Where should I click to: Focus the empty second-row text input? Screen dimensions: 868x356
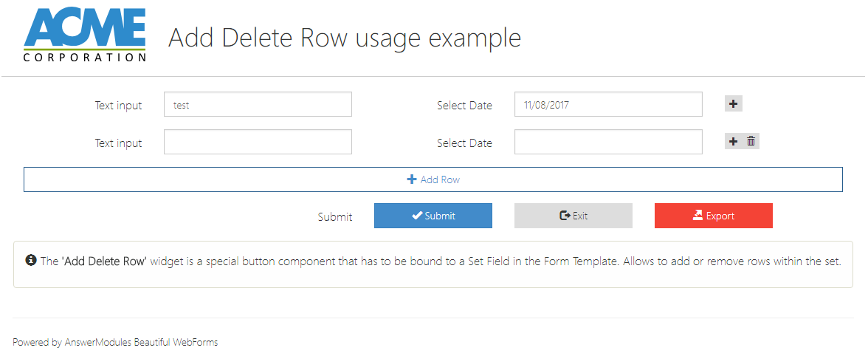(x=258, y=143)
